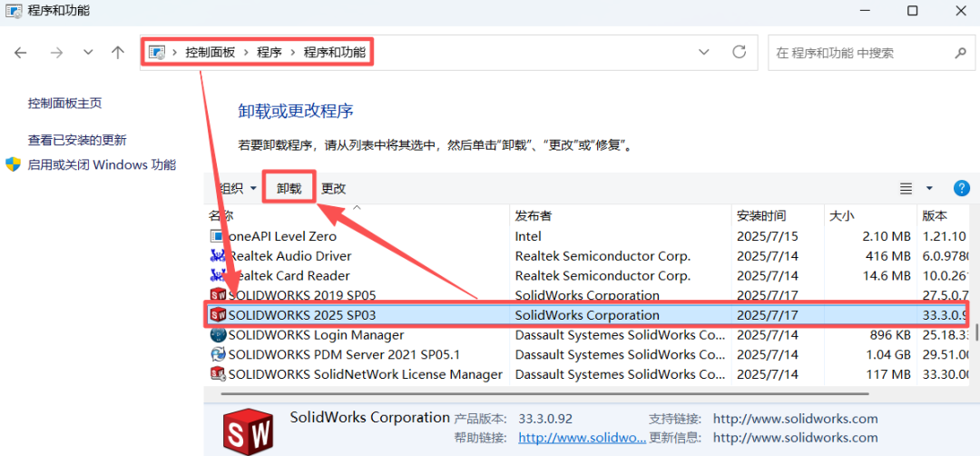Click the horizontal scrollbar under program list
The height and width of the screenshot is (456, 980).
point(545,393)
